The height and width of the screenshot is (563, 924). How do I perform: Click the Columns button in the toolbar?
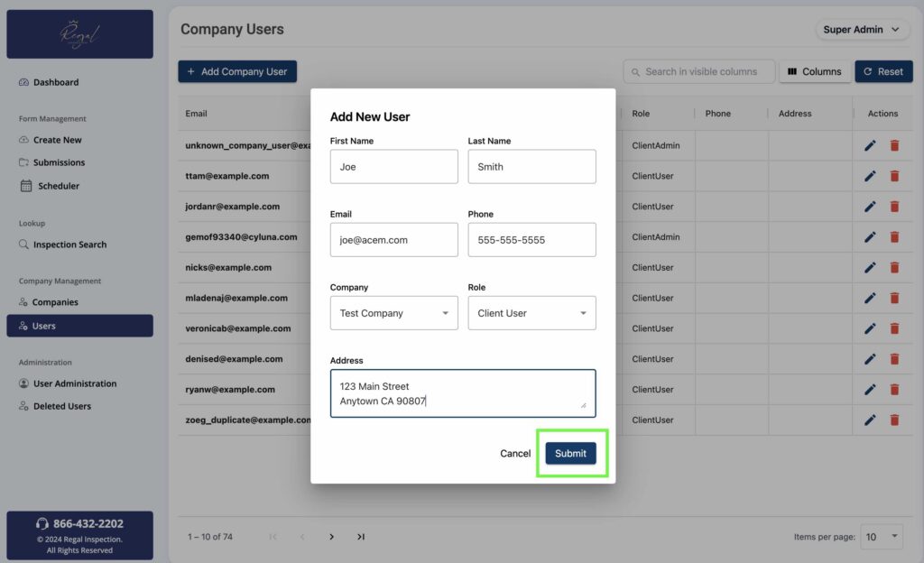(814, 71)
